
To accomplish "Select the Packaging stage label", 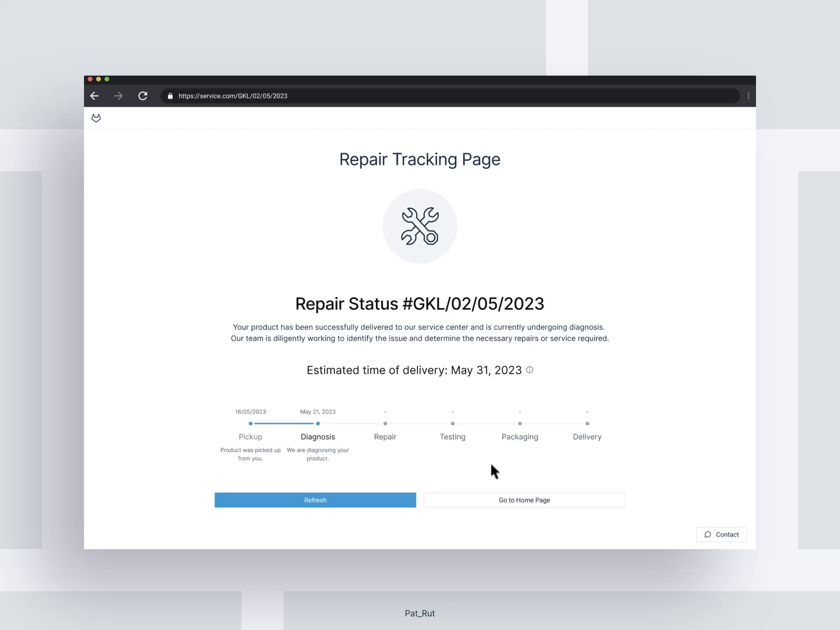I will click(x=520, y=437).
